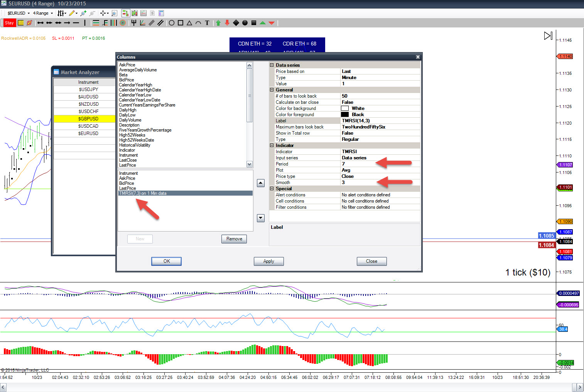Viewport: 584px width, 392px height.
Task: Collapse the Special property group
Action: tap(272, 189)
